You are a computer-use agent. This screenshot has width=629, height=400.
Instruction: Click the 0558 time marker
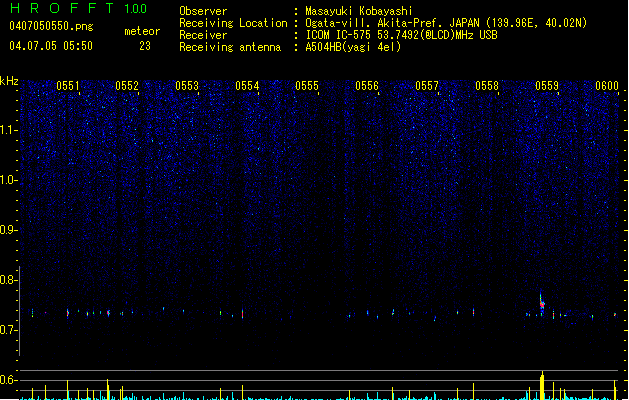point(487,86)
